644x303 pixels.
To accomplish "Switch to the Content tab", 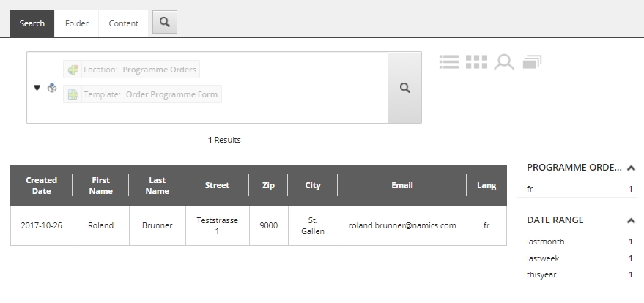I will point(124,23).
